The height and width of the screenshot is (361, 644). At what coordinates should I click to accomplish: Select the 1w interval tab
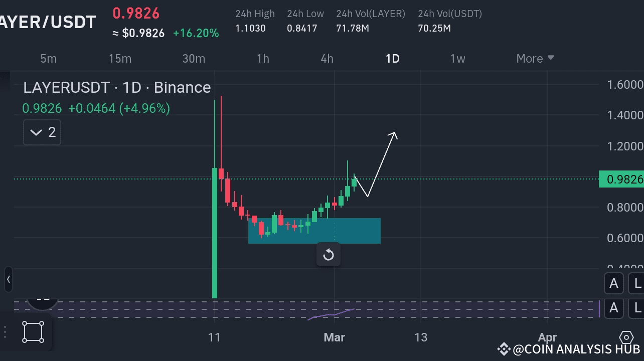[457, 58]
